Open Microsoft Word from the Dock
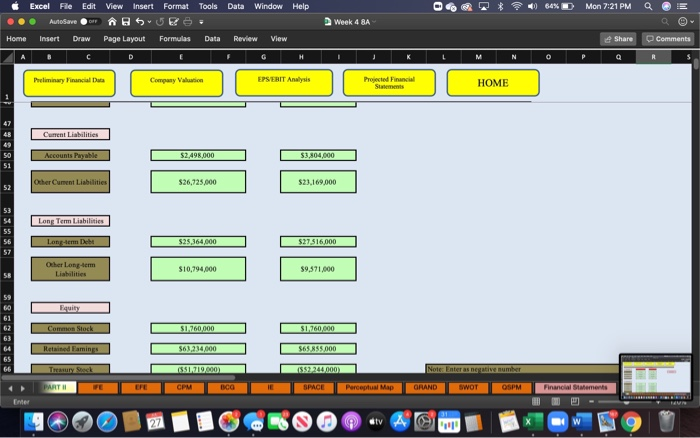Image resolution: width=700 pixels, height=438 pixels. [581, 422]
